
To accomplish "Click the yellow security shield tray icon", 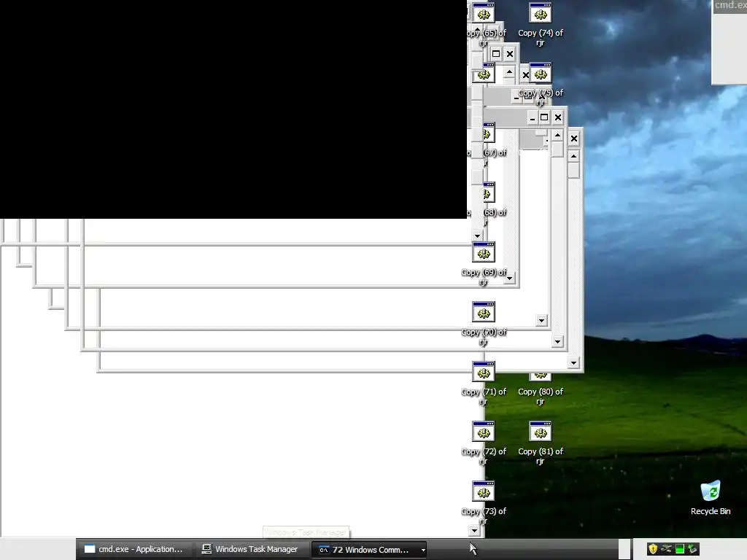I will pyautogui.click(x=653, y=549).
